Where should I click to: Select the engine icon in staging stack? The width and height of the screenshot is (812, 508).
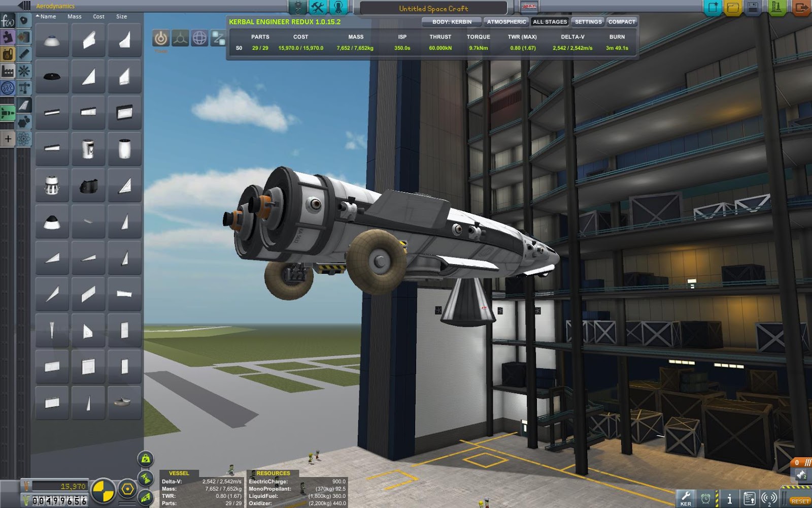(801, 474)
